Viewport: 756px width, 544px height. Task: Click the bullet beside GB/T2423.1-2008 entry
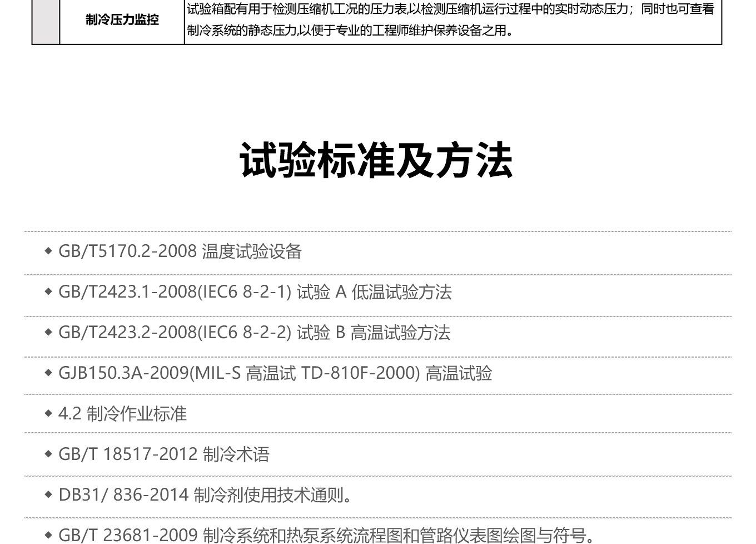pyautogui.click(x=48, y=292)
